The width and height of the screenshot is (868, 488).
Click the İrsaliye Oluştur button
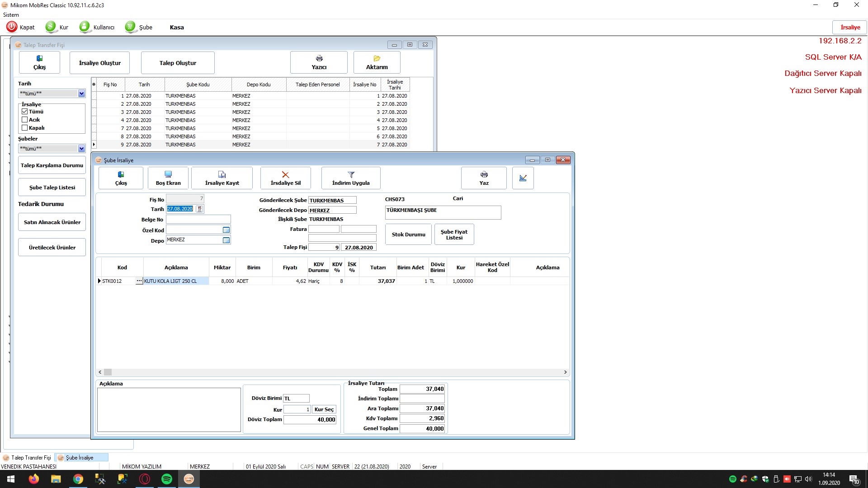click(99, 62)
